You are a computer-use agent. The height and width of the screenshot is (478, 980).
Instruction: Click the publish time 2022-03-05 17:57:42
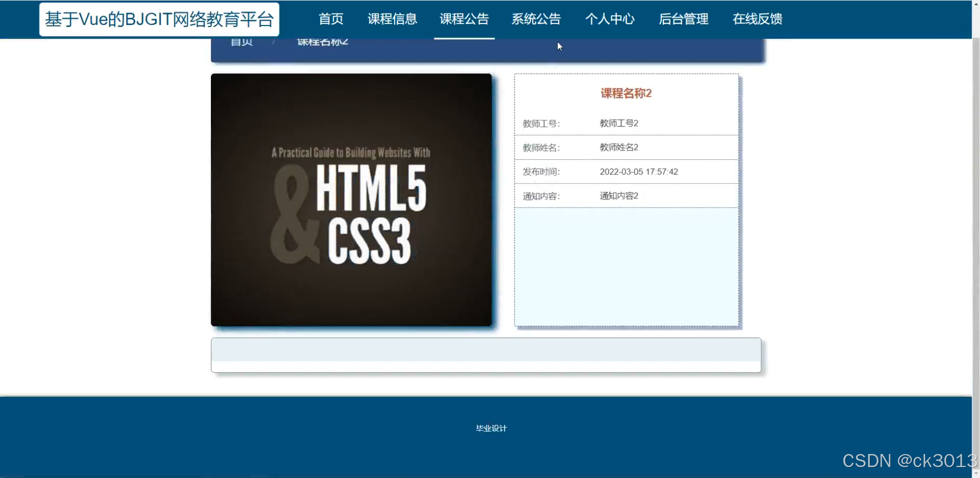coord(638,171)
